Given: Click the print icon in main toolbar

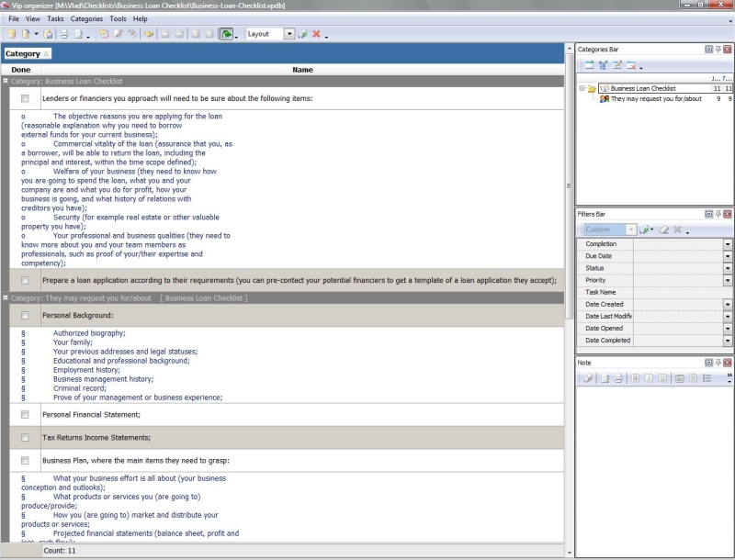Looking at the screenshot, I should (x=64, y=34).
